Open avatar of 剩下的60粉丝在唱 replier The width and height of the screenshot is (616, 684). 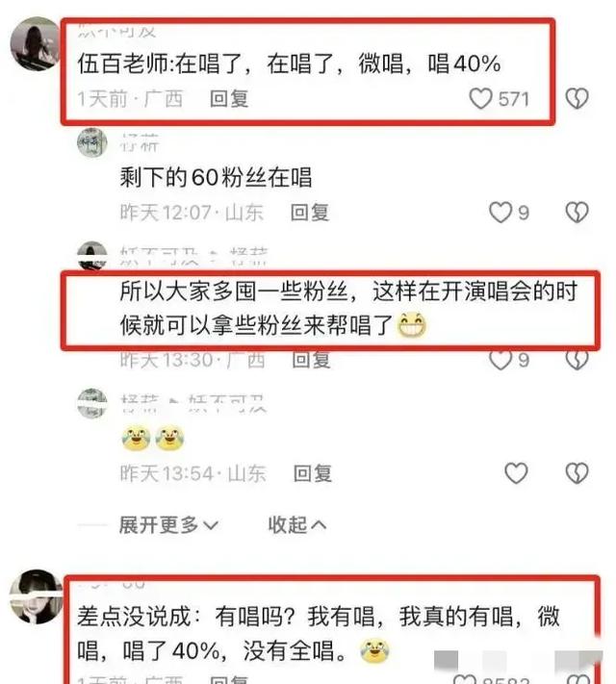point(92,142)
